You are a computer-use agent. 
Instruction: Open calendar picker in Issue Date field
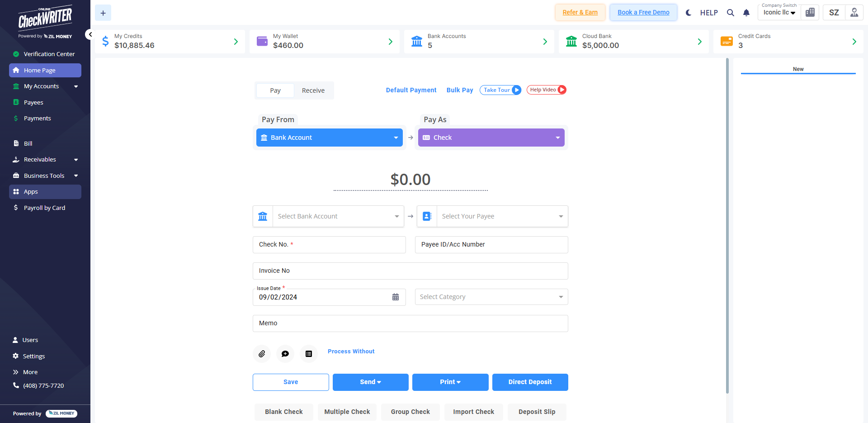tap(396, 297)
